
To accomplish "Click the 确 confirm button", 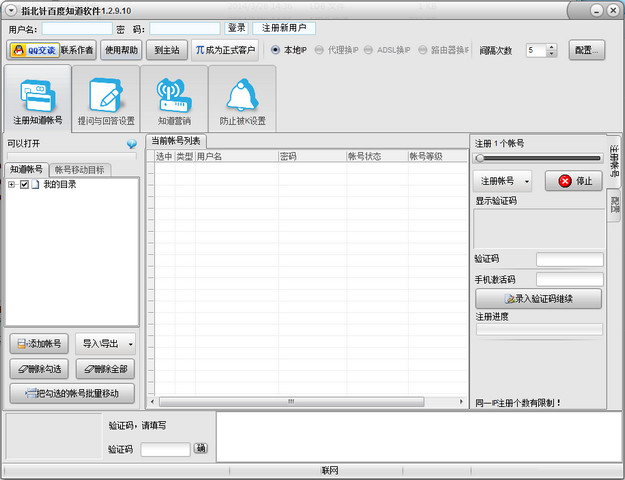I will pos(200,448).
